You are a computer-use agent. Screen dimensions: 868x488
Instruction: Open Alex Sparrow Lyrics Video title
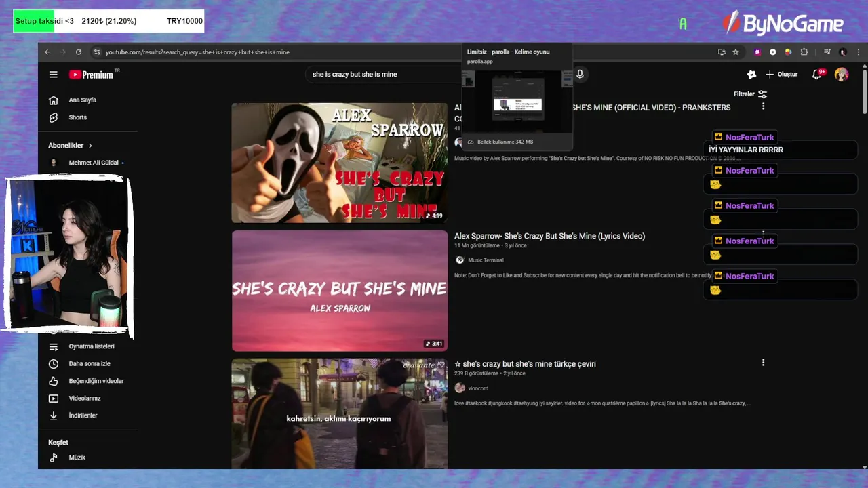click(549, 236)
